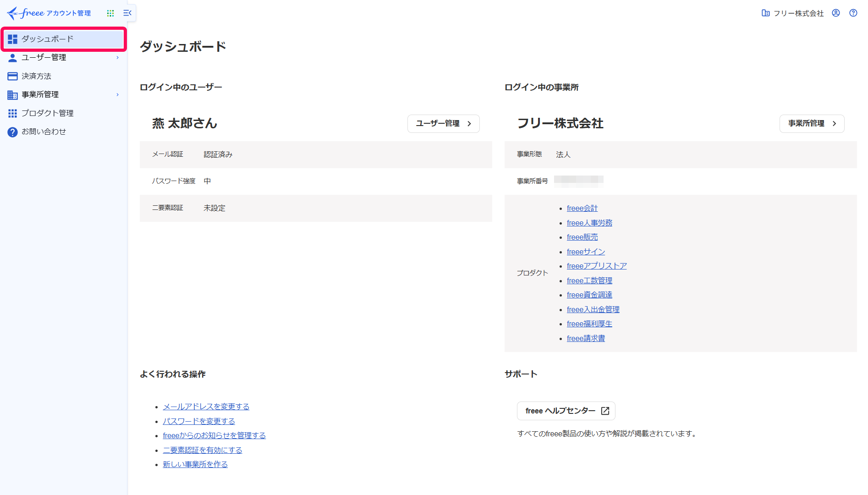Screen dimensions: 868x495
Task: Open the freee福利厚生 product link
Action: pos(589,324)
